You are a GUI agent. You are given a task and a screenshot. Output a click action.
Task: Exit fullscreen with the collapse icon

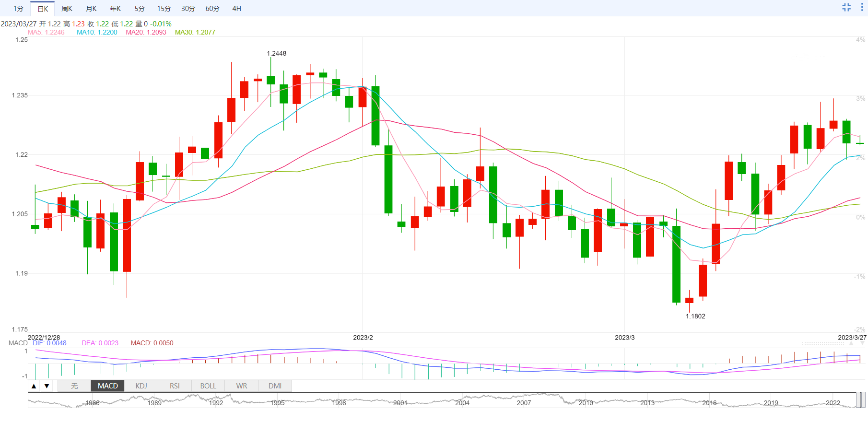pos(846,7)
